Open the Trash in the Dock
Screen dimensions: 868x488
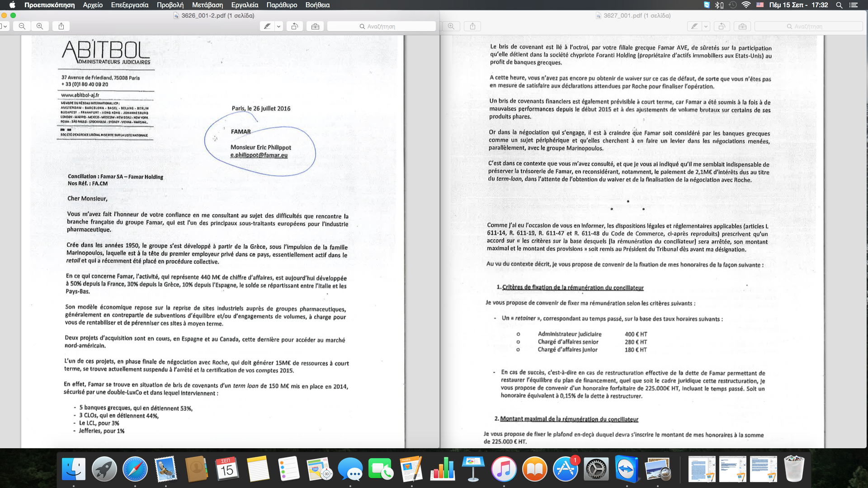click(x=794, y=469)
